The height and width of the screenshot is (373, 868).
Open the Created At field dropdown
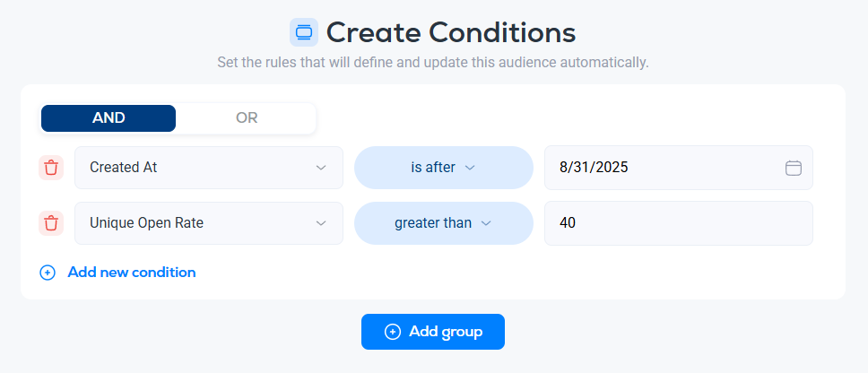[x=208, y=168]
